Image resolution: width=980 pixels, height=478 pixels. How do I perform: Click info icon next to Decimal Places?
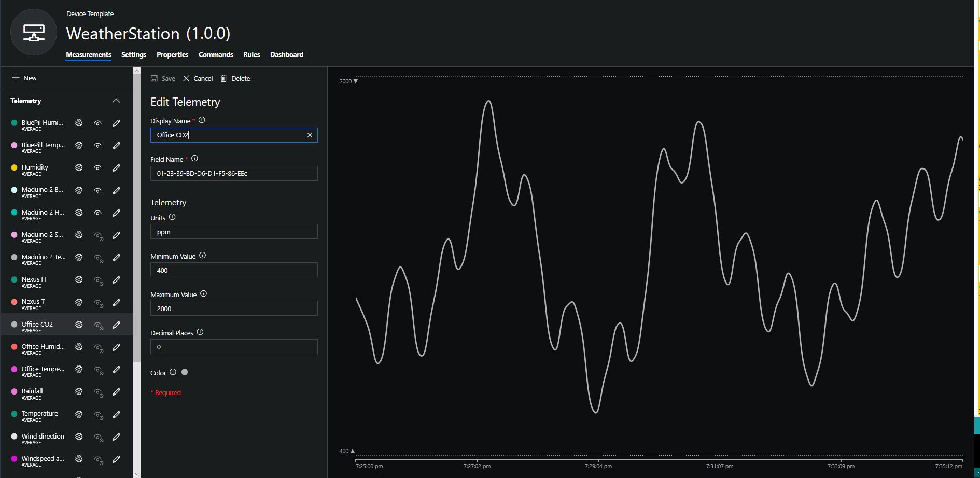200,332
